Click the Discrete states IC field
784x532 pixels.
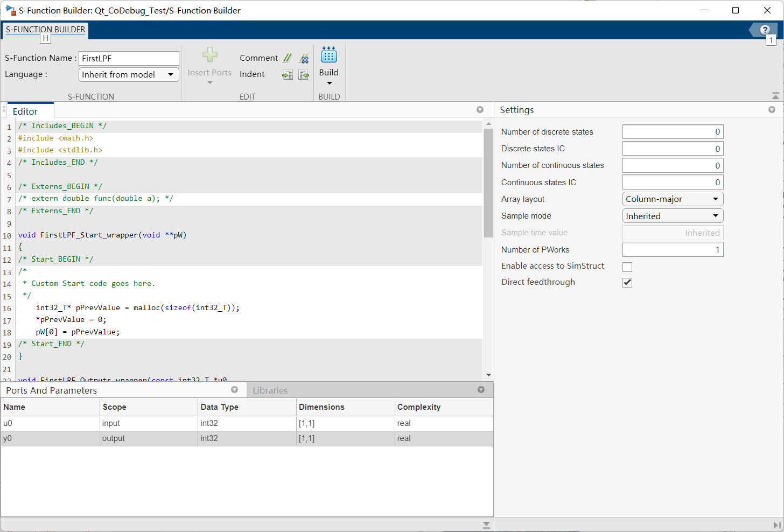673,149
